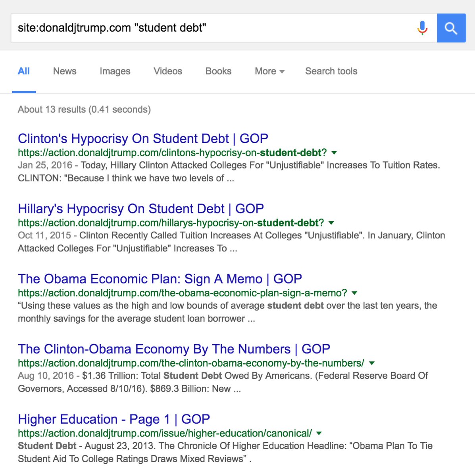Click the clintons-hypocrisy-on-student-debt green URL
The height and width of the screenshot is (476, 475).
point(172,153)
